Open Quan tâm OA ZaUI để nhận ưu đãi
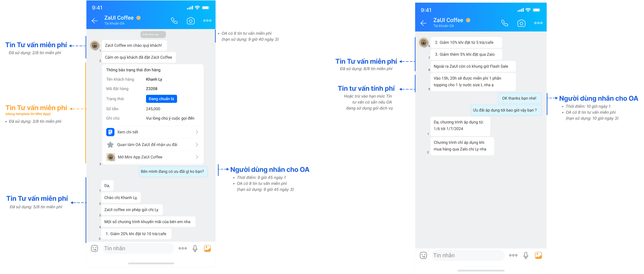 pyautogui.click(x=153, y=145)
